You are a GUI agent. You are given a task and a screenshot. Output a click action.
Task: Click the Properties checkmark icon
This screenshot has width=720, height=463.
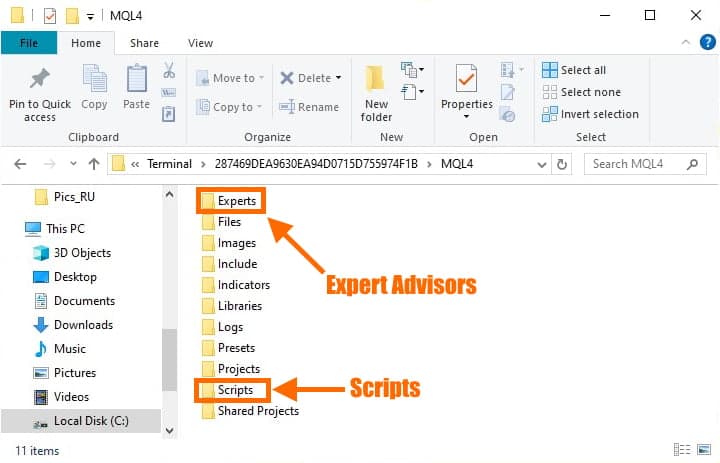pyautogui.click(x=466, y=78)
